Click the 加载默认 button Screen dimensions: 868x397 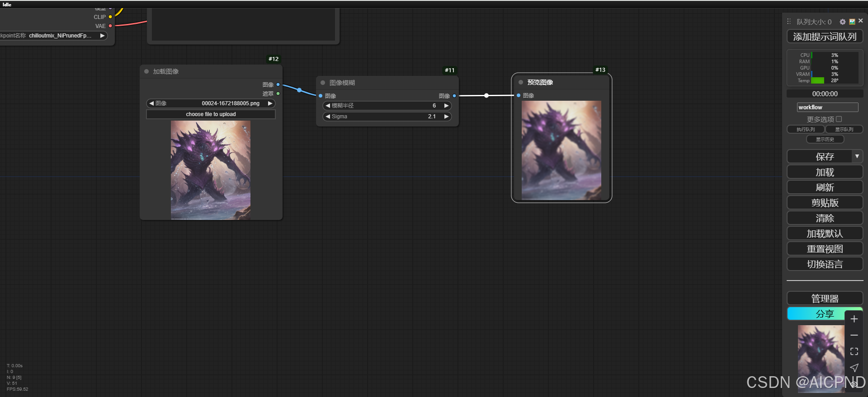(x=825, y=234)
